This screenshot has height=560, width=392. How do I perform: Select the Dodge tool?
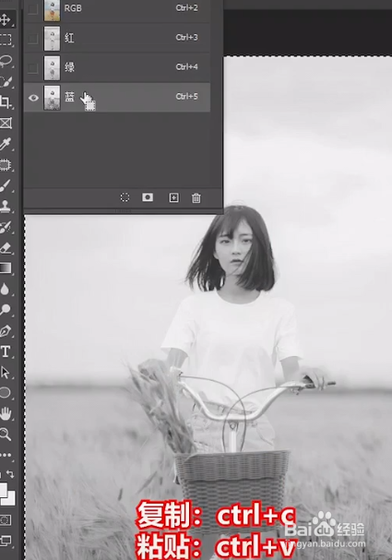(x=5, y=309)
